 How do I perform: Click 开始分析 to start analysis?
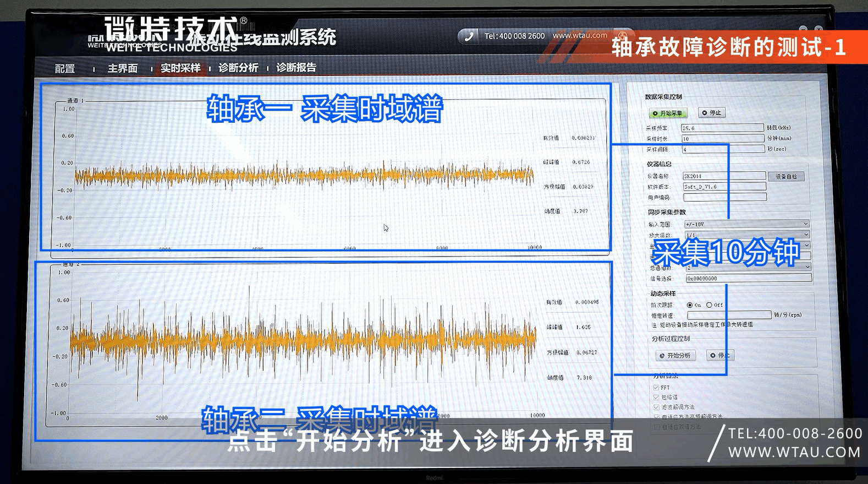click(x=676, y=356)
